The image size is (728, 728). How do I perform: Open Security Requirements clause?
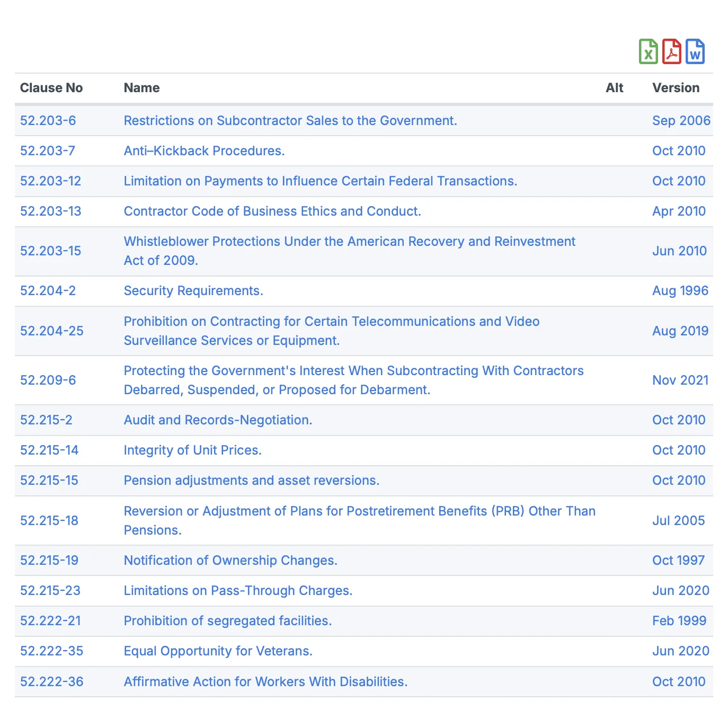(x=193, y=291)
